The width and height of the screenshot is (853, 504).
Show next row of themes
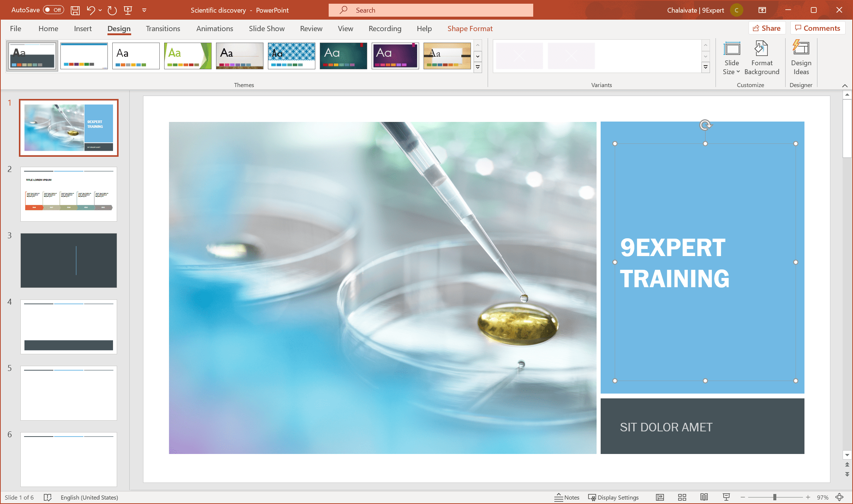coord(478,56)
